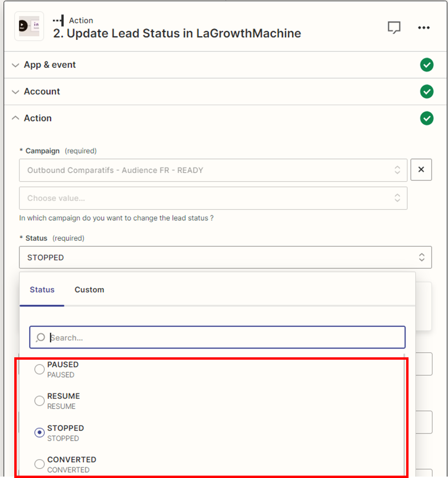Click the search magnifier icon

point(40,337)
